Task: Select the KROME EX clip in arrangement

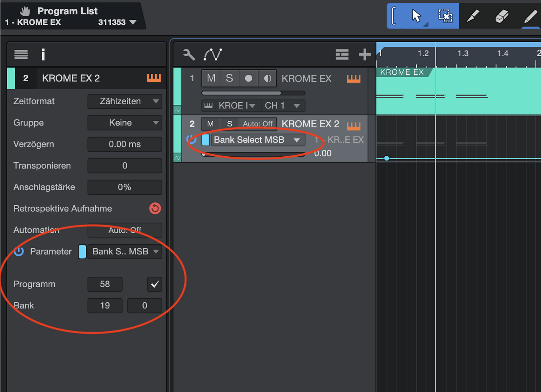Action: [459, 91]
